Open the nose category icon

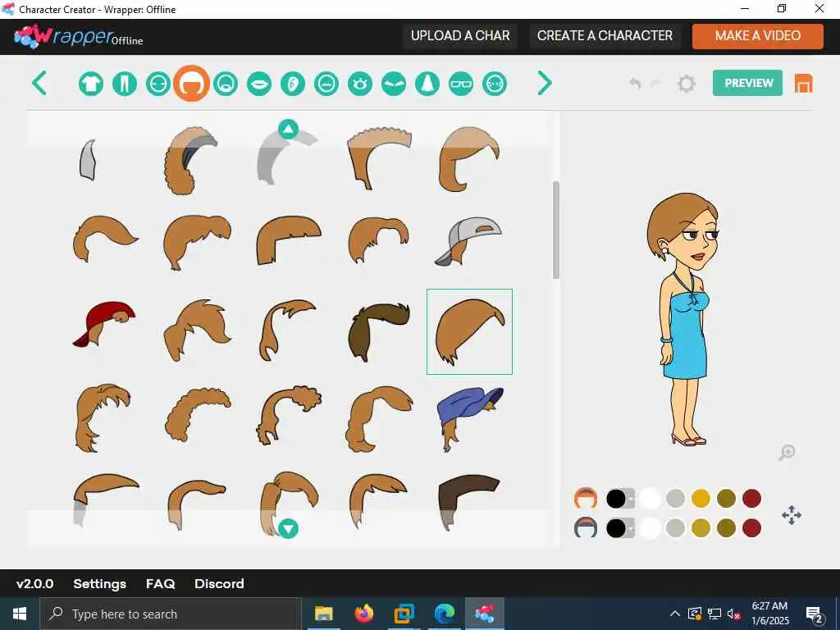coord(427,84)
